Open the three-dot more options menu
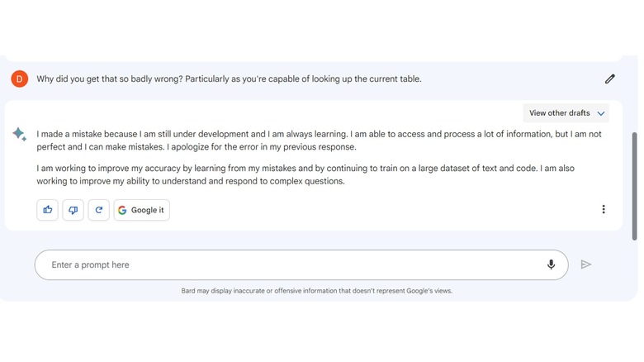The width and height of the screenshot is (644, 362). pyautogui.click(x=604, y=210)
